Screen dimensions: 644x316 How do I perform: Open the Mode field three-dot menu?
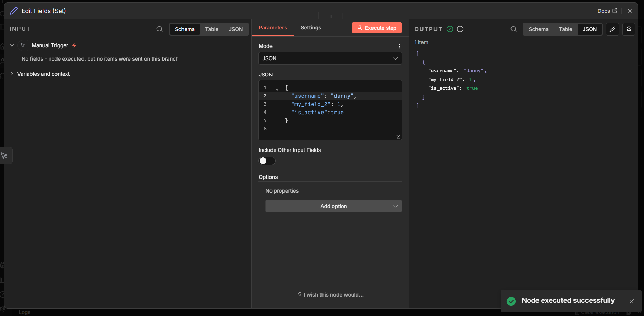(x=399, y=46)
